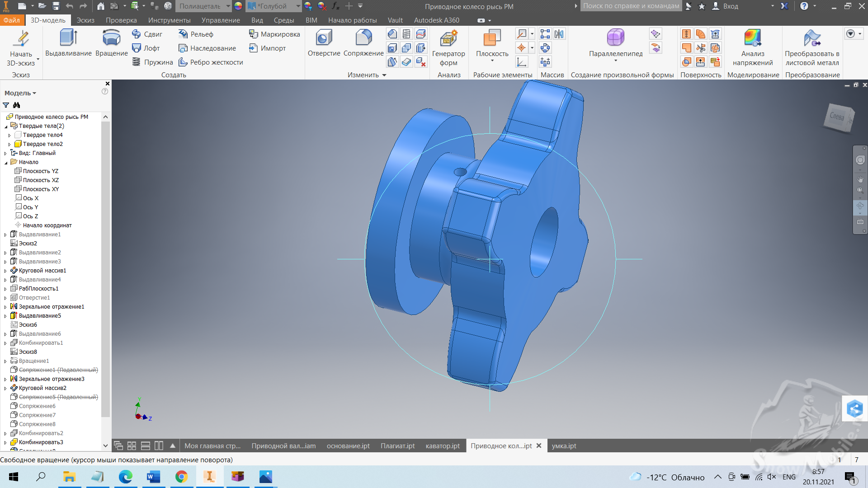Select Сопряжение7 in the browser
The width and height of the screenshot is (868, 488).
[x=33, y=415]
